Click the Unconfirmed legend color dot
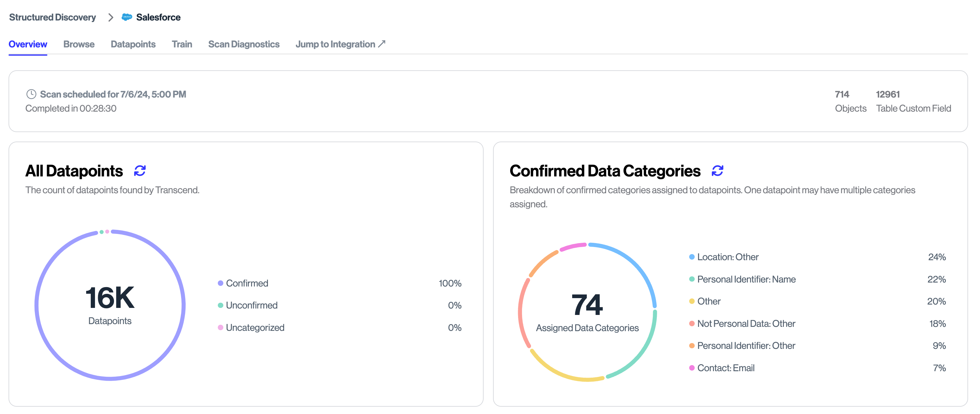 [x=220, y=305]
